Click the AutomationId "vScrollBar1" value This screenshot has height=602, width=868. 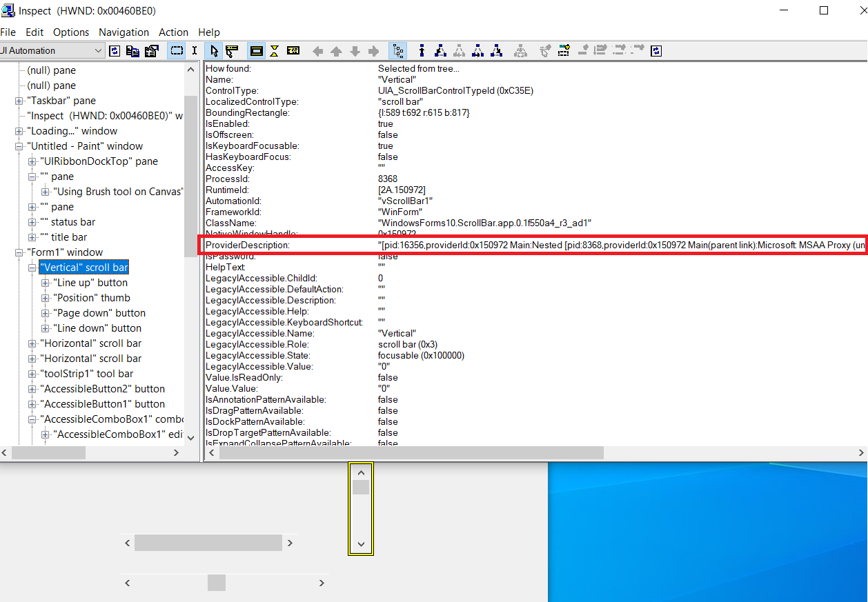pos(405,201)
